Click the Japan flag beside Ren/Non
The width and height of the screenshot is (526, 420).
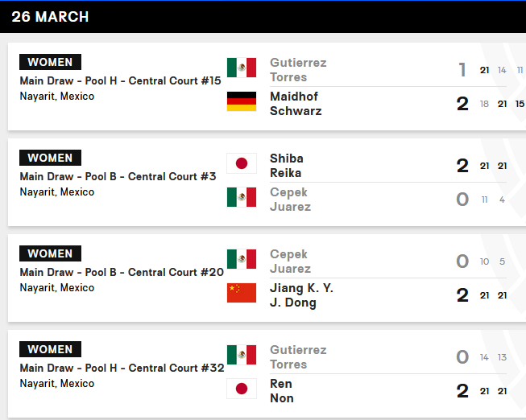242,389
